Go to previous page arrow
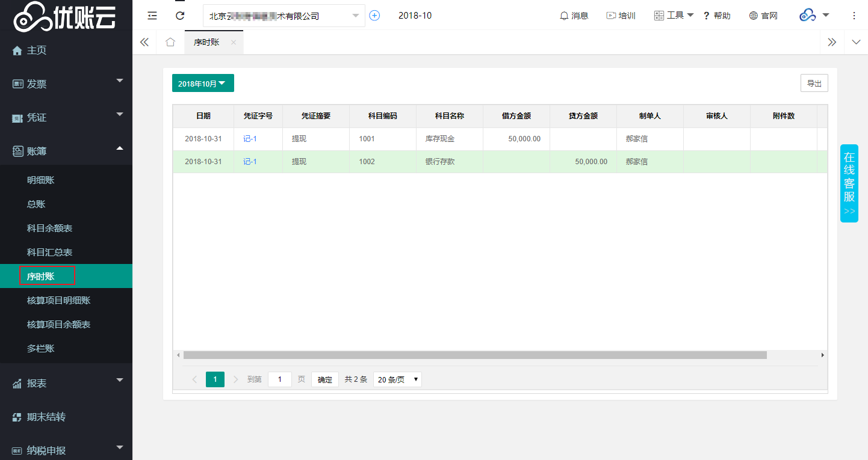Viewport: 868px width, 460px height. (x=194, y=379)
